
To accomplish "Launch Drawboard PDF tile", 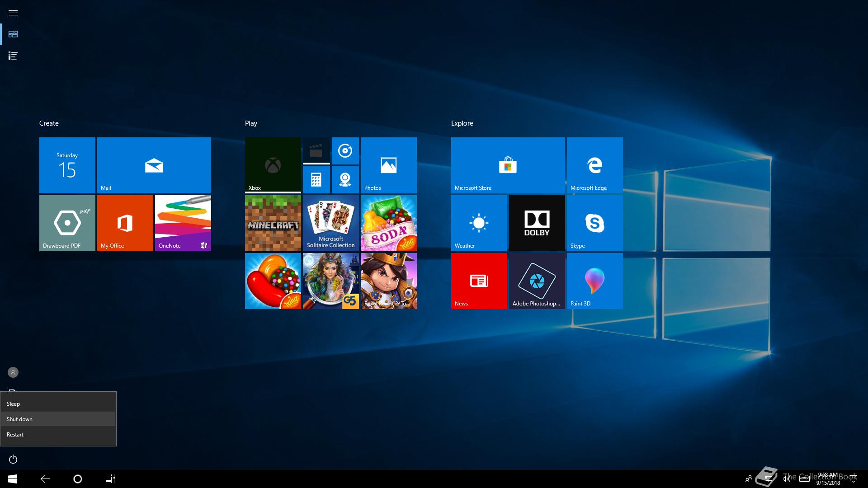I will pos(67,223).
